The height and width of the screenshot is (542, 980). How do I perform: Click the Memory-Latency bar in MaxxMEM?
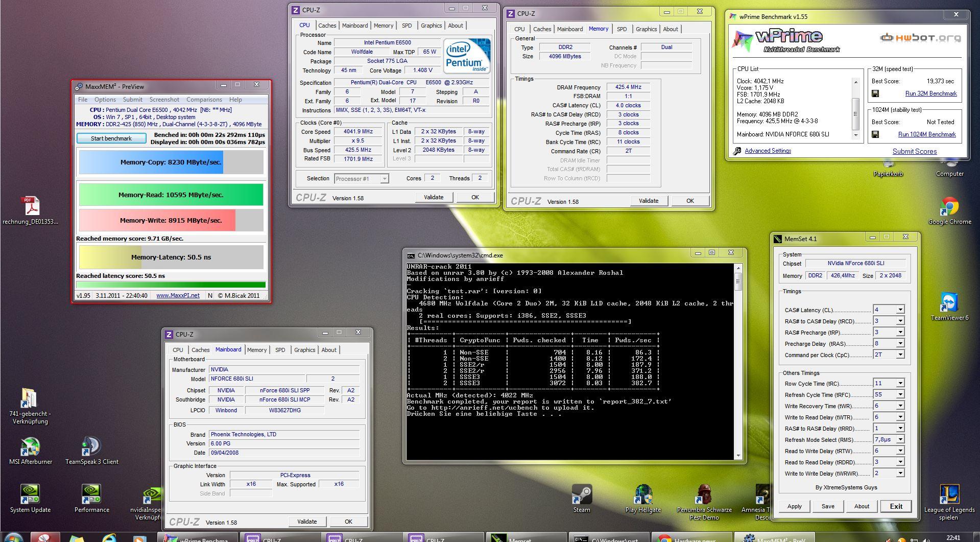pyautogui.click(x=171, y=257)
